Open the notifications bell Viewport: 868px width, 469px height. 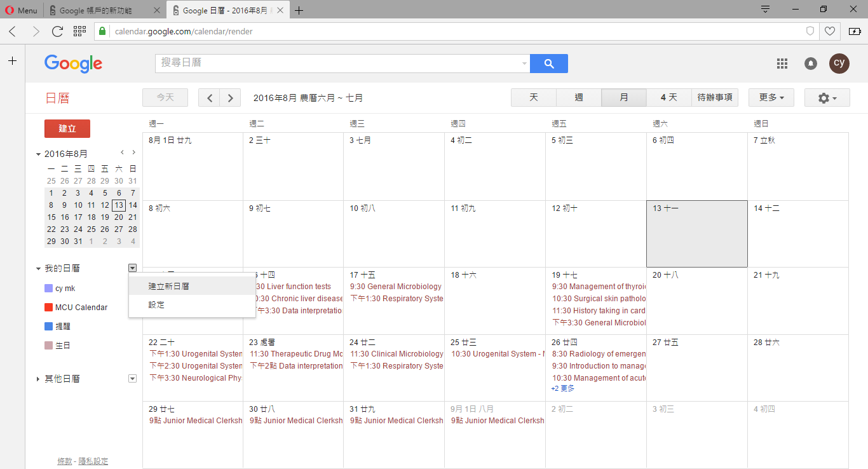[811, 64]
